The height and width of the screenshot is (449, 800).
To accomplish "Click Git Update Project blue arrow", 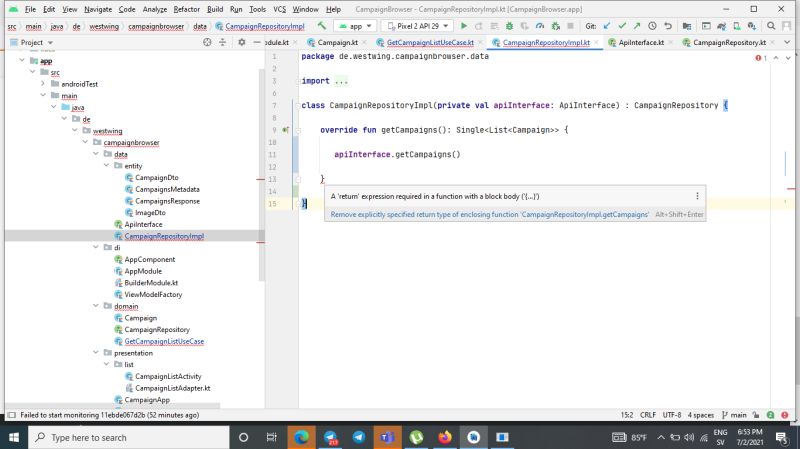I will tap(607, 26).
